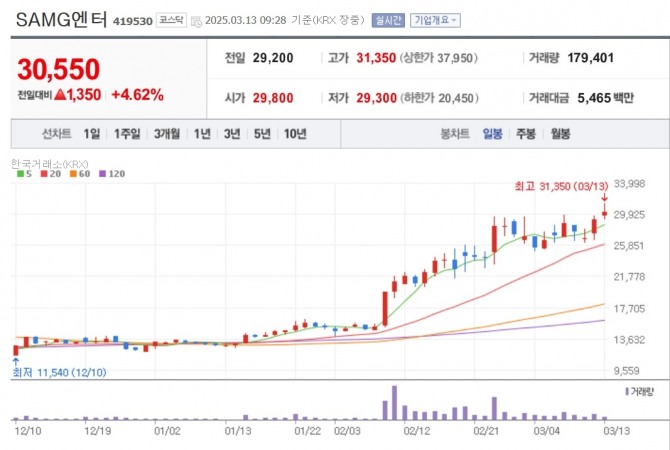Select the 월봉 monthly candle chart
Image resolution: width=670 pixels, height=450 pixels.
pos(560,134)
